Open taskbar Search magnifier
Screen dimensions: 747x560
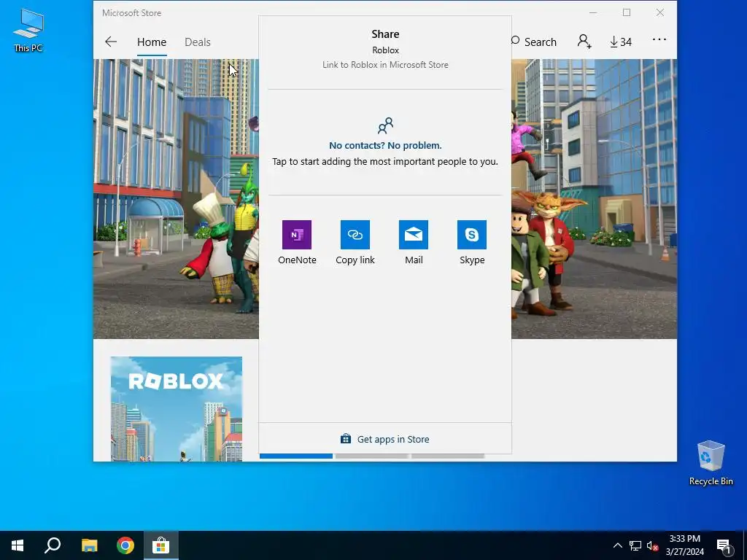click(53, 545)
